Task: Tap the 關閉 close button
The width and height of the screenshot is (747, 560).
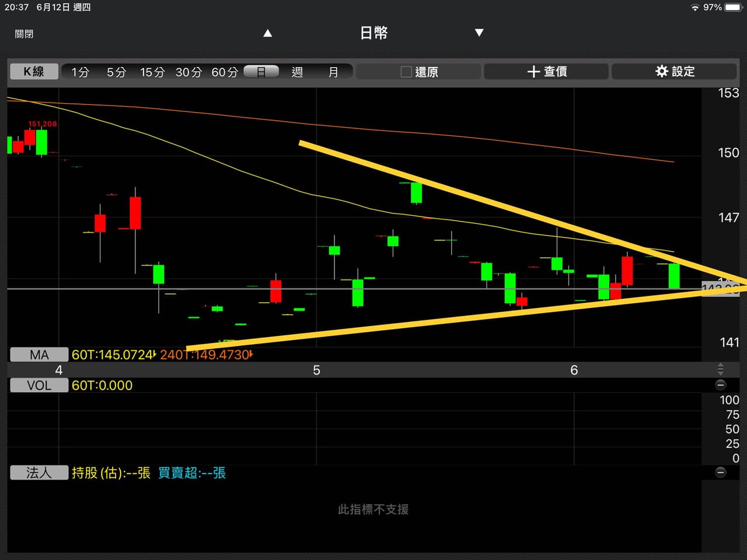Action: click(24, 34)
